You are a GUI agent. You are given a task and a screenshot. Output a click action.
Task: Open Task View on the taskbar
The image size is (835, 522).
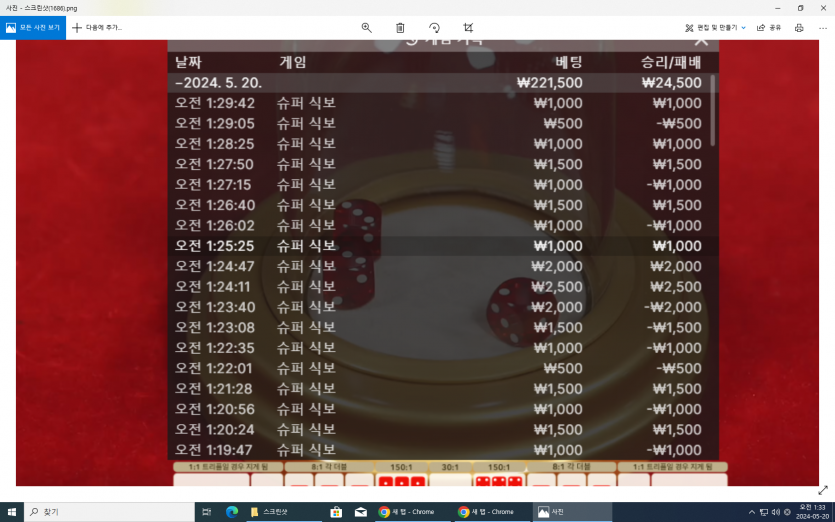click(x=207, y=512)
